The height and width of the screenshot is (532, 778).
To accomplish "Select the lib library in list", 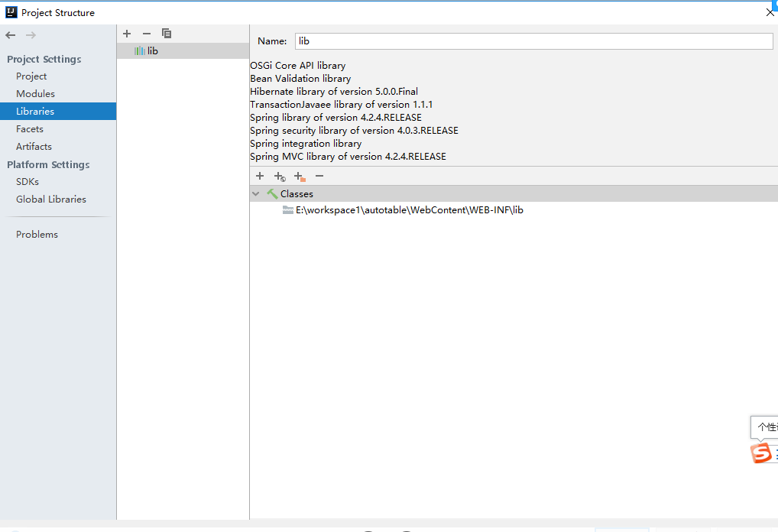I will click(x=183, y=51).
